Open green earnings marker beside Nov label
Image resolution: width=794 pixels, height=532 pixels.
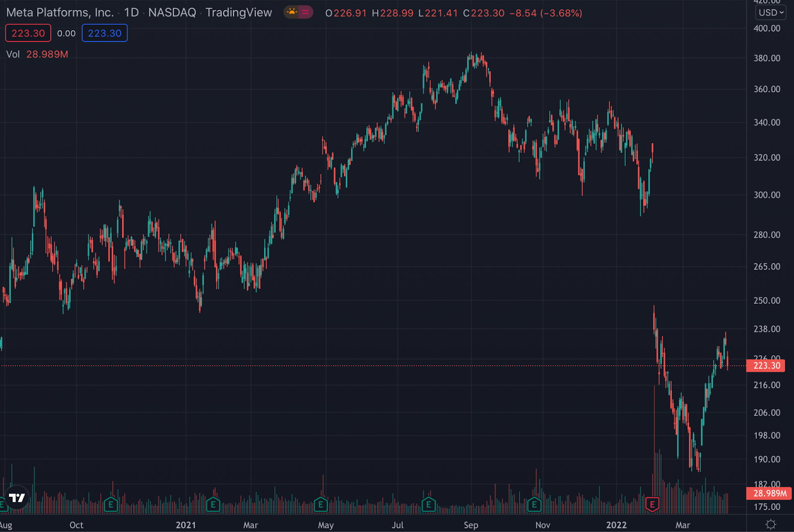tap(534, 505)
